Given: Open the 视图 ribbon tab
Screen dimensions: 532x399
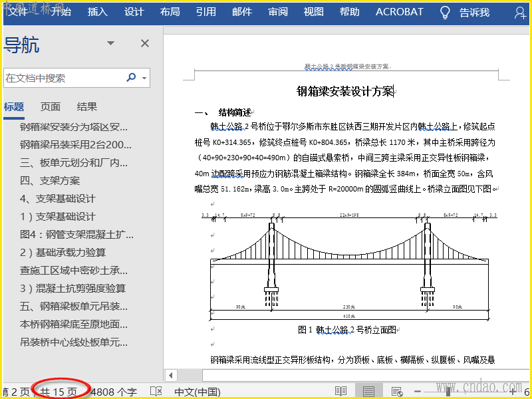Looking at the screenshot, I should tap(313, 12).
